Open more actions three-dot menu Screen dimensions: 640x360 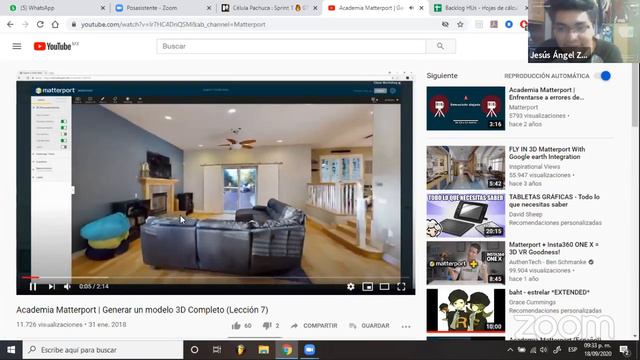tap(406, 326)
